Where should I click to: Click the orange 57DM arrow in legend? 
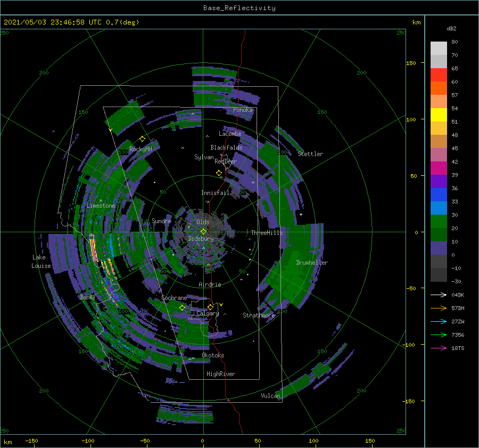[x=439, y=308]
